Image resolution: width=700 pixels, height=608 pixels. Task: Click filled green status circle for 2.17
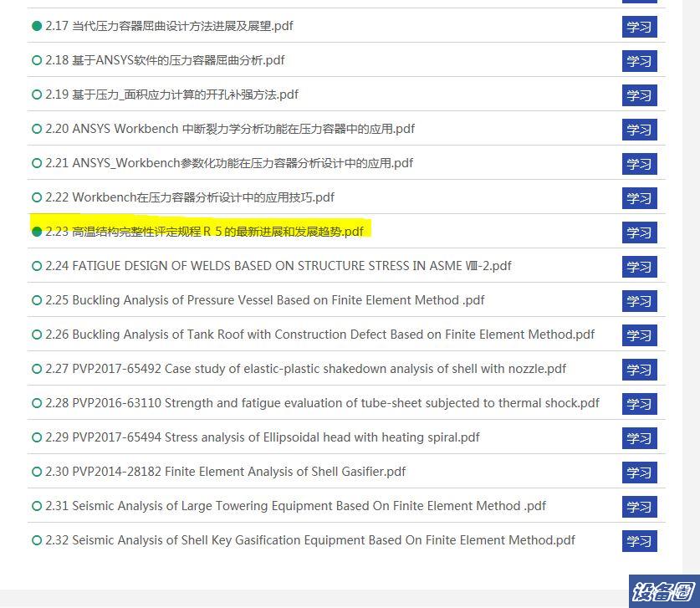coord(37,26)
